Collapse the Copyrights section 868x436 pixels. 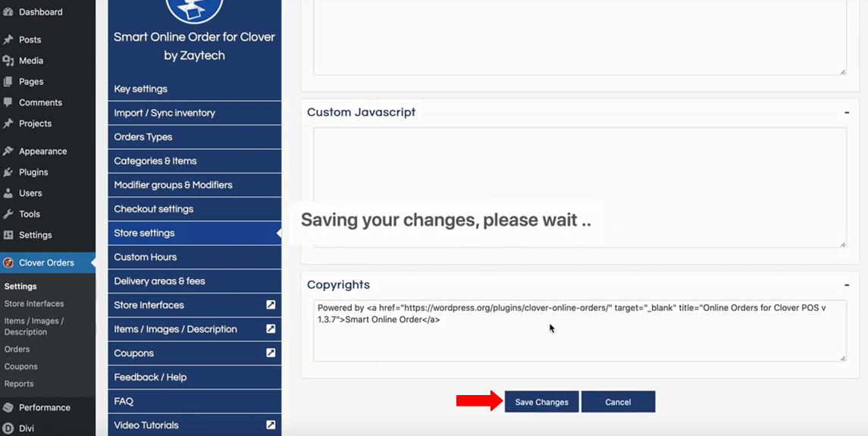(x=847, y=285)
